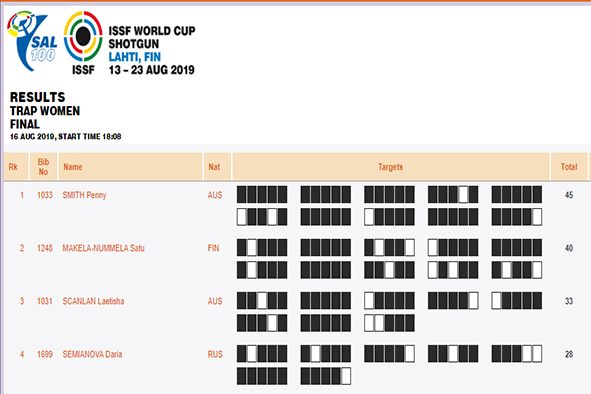Click SEMIANOVA Daria's name
This screenshot has width=591, height=394.
[92, 354]
